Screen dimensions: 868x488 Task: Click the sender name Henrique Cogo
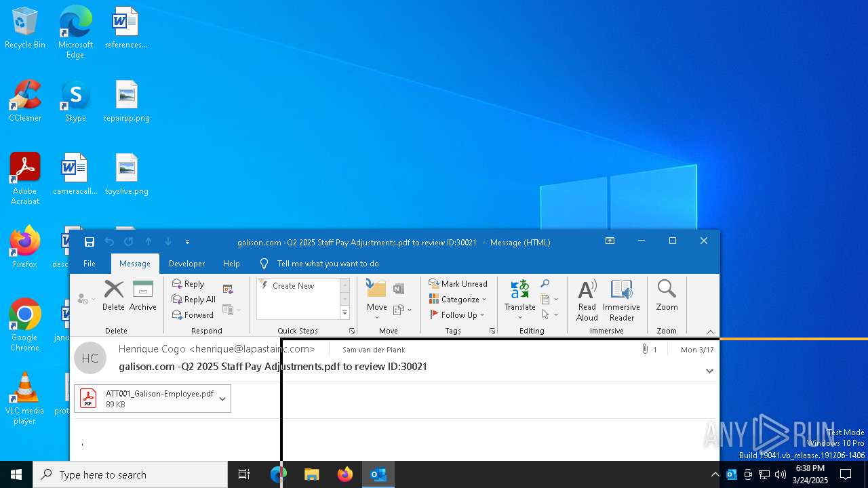pyautogui.click(x=217, y=349)
